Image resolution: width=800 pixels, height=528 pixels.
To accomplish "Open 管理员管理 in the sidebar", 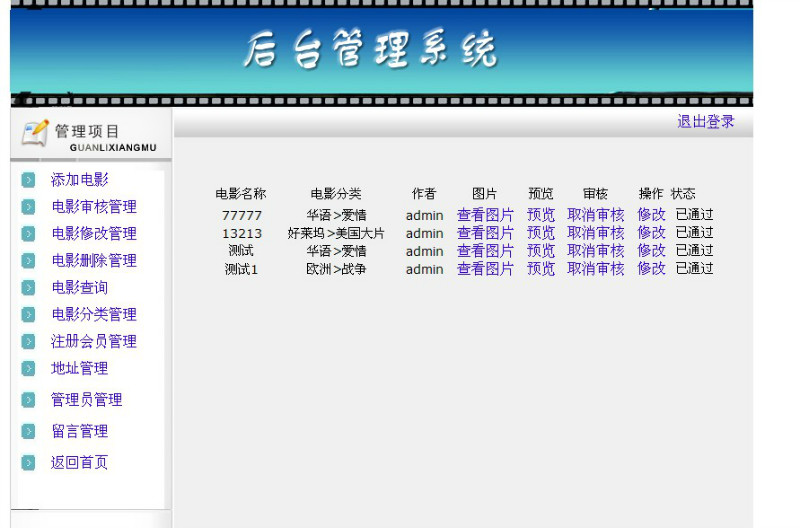I will point(87,399).
